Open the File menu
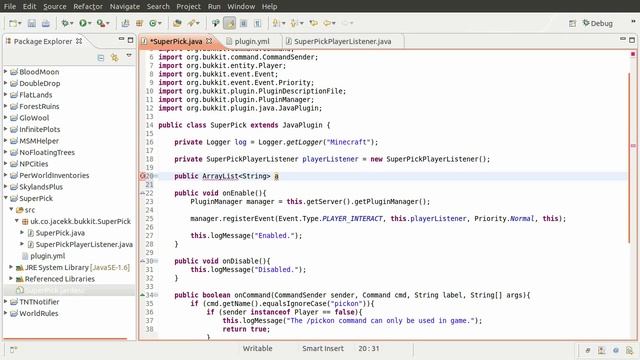The height and width of the screenshot is (360, 640). click(10, 7)
